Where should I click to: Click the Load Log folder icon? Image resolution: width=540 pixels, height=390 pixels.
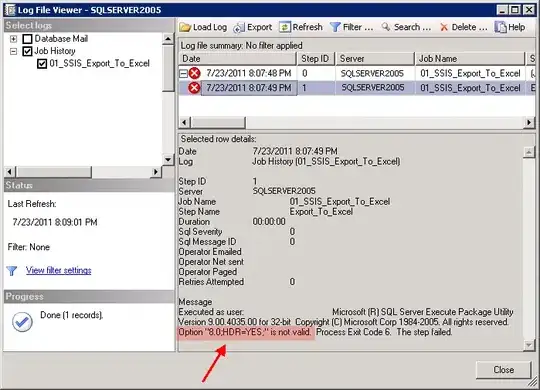(x=185, y=27)
